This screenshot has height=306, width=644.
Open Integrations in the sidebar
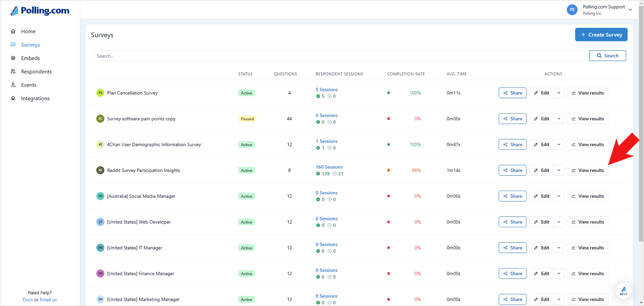[35, 98]
